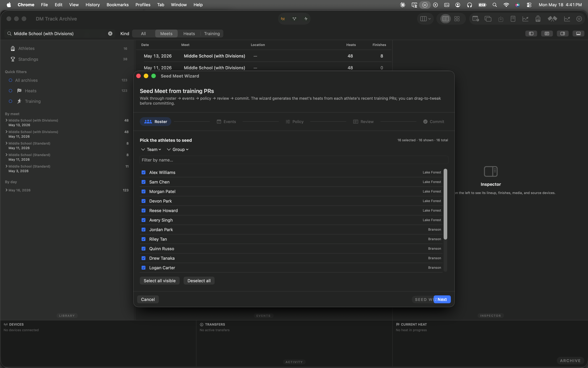Switch to grid view layout icon

(457, 19)
